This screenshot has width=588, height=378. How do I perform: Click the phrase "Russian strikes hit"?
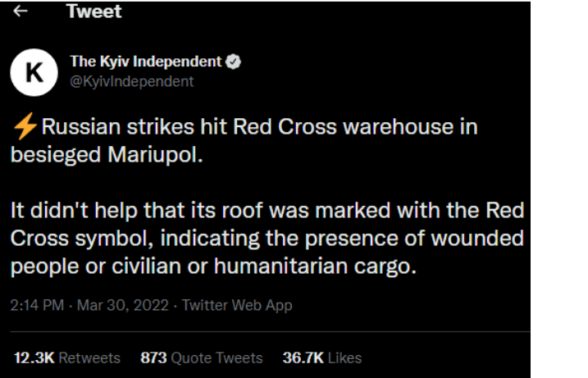tap(134, 128)
